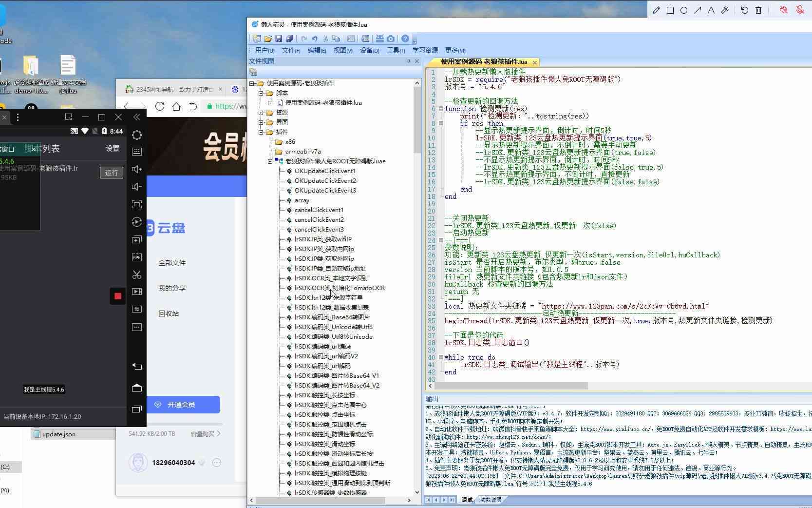Open a project via the folder toolbar icon

268,39
